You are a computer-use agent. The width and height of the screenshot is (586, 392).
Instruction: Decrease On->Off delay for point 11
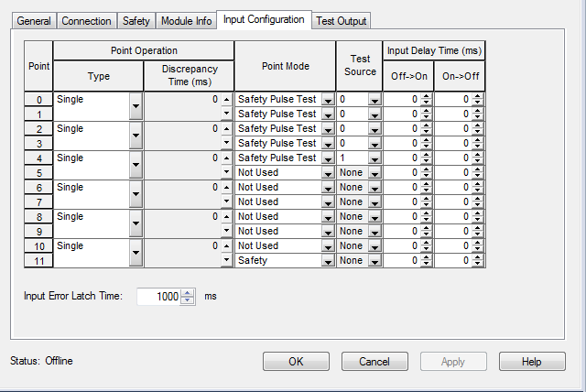pyautogui.click(x=477, y=264)
